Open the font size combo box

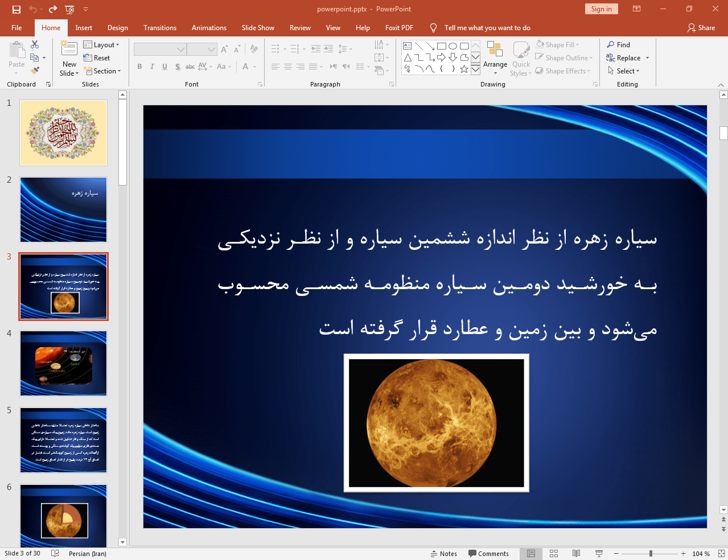pyautogui.click(x=202, y=50)
